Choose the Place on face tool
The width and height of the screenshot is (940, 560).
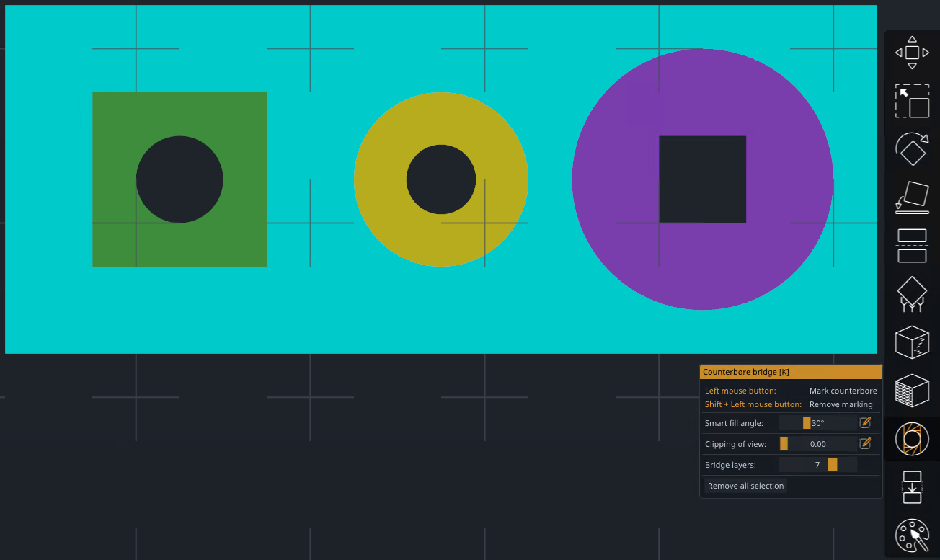[912, 197]
